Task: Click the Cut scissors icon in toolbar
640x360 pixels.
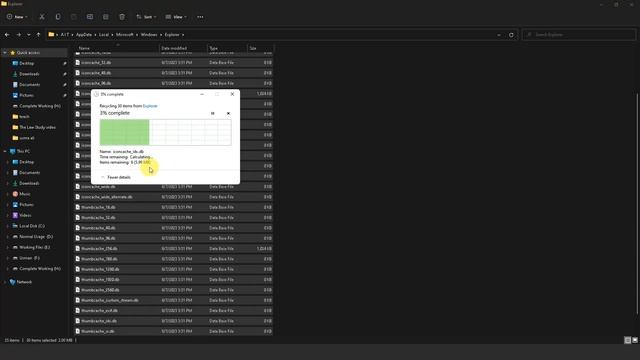Action: point(42,17)
